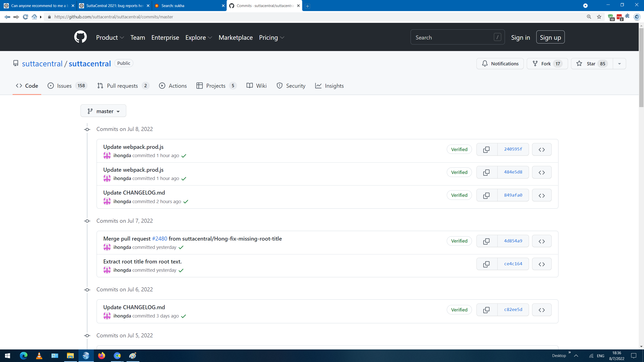The image size is (644, 362).
Task: Click the Notifications button
Action: tap(500, 64)
